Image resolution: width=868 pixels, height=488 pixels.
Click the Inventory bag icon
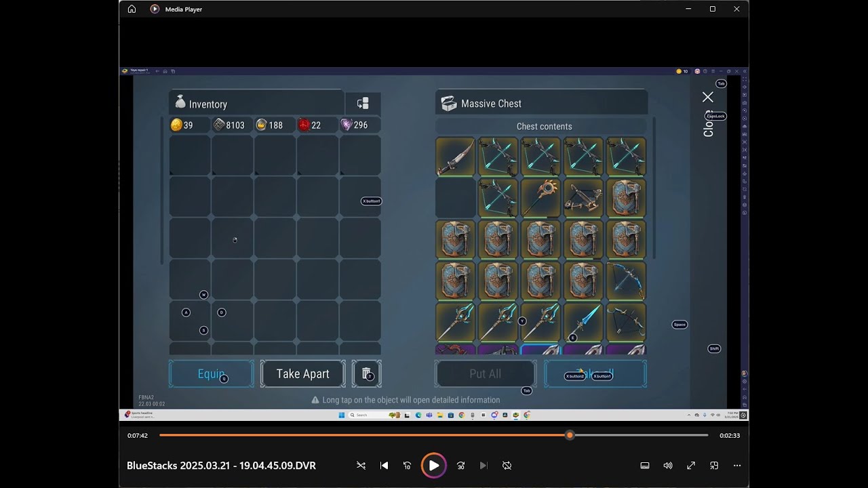180,102
